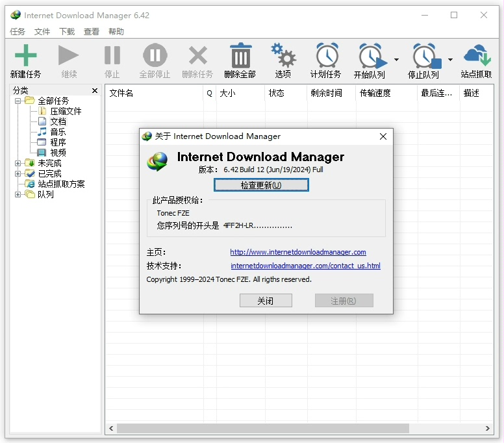This screenshot has height=443, width=504.
Task: Collapse the All Tasks (全部任务) tree node
Action: click(18, 101)
